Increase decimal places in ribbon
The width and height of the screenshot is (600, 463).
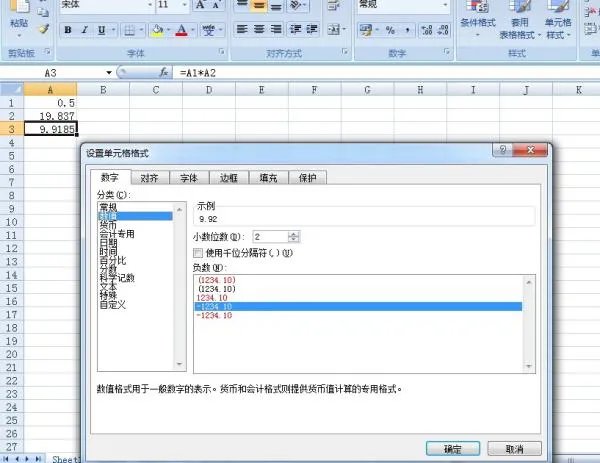pos(427,30)
